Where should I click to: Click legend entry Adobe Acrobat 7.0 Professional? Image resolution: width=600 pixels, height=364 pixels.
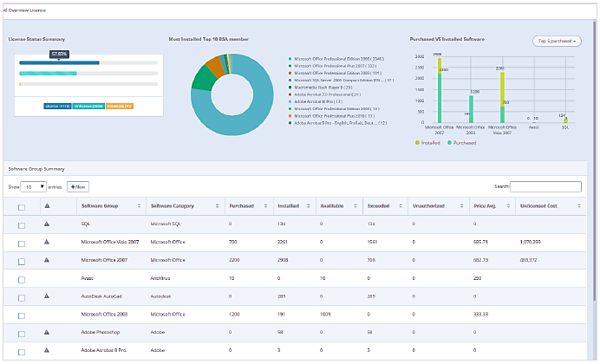tap(324, 94)
